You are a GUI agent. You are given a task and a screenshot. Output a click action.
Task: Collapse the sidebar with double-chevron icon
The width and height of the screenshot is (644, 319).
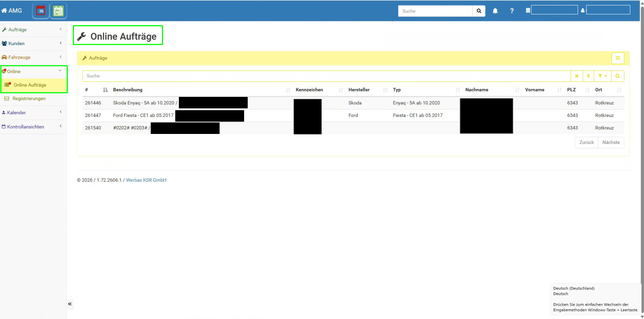pos(70,304)
